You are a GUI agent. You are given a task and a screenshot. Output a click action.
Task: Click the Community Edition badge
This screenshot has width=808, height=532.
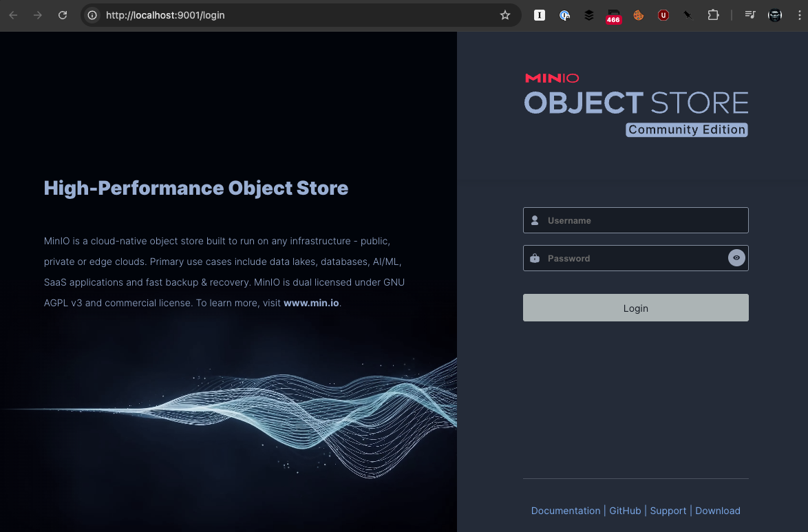[686, 129]
